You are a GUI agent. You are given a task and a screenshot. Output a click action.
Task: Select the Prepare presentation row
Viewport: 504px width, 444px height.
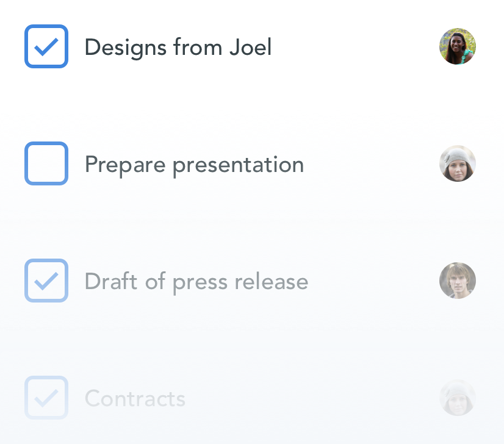click(252, 163)
